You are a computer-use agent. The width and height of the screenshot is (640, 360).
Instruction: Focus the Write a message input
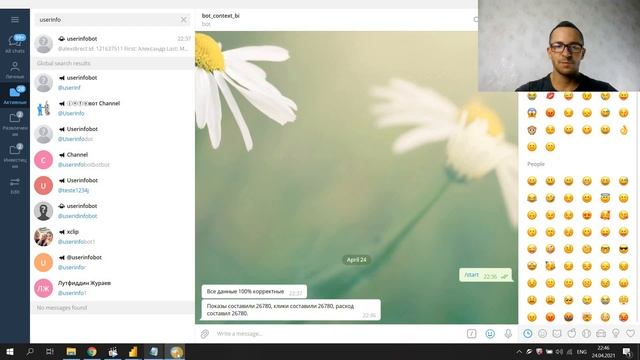tap(339, 334)
